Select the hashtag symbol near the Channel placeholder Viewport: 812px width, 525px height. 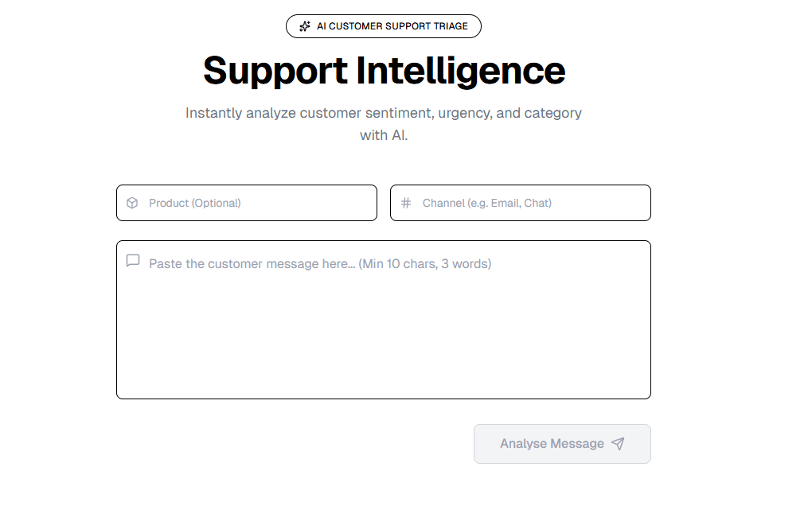(405, 203)
